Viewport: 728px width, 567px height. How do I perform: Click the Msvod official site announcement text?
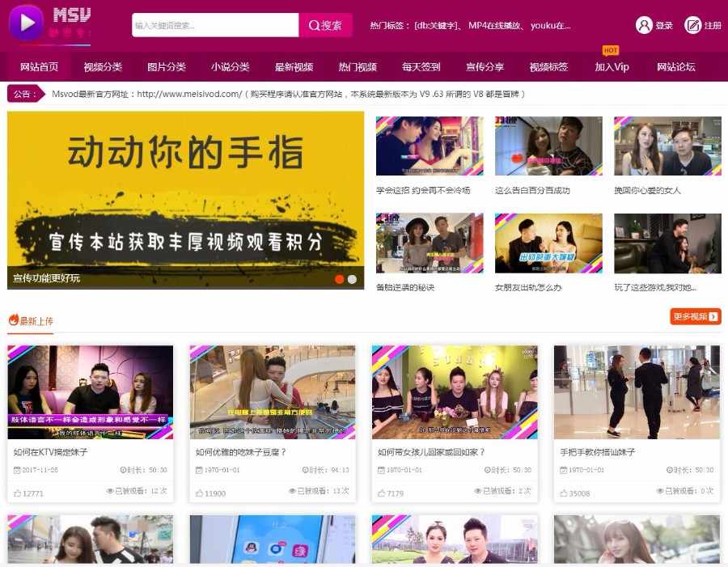tap(288, 94)
